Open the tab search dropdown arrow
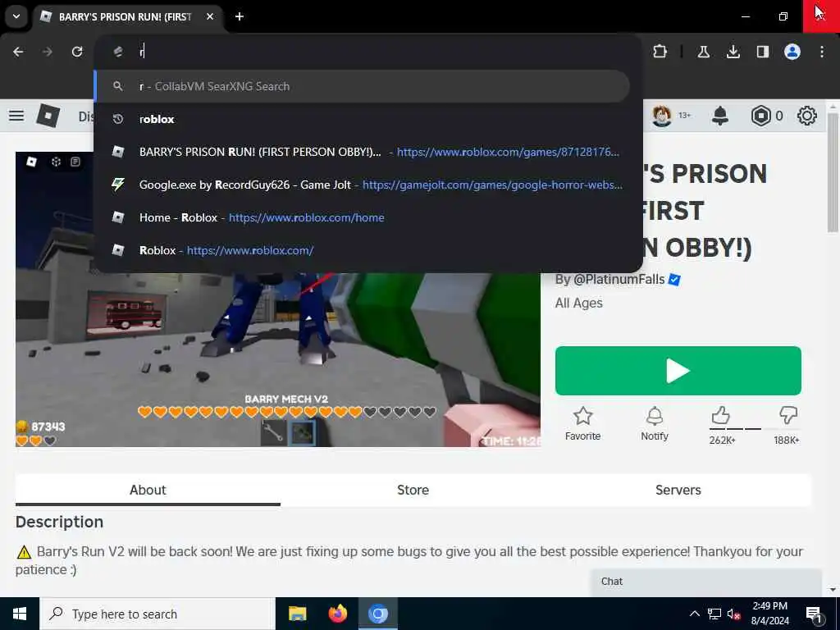 coord(16,16)
